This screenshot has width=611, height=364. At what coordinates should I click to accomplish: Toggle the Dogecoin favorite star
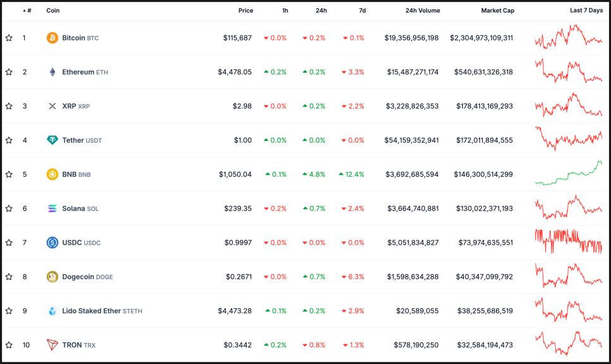point(9,277)
